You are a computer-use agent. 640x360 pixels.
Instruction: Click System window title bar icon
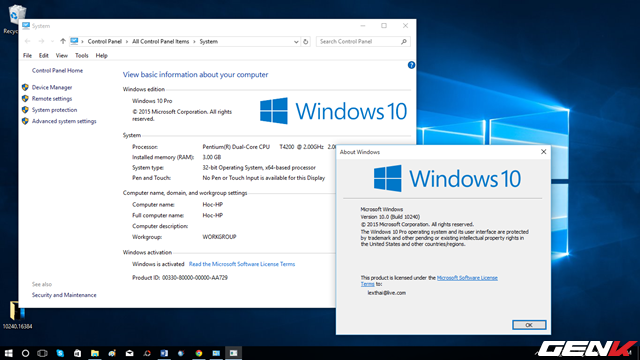tap(26, 26)
